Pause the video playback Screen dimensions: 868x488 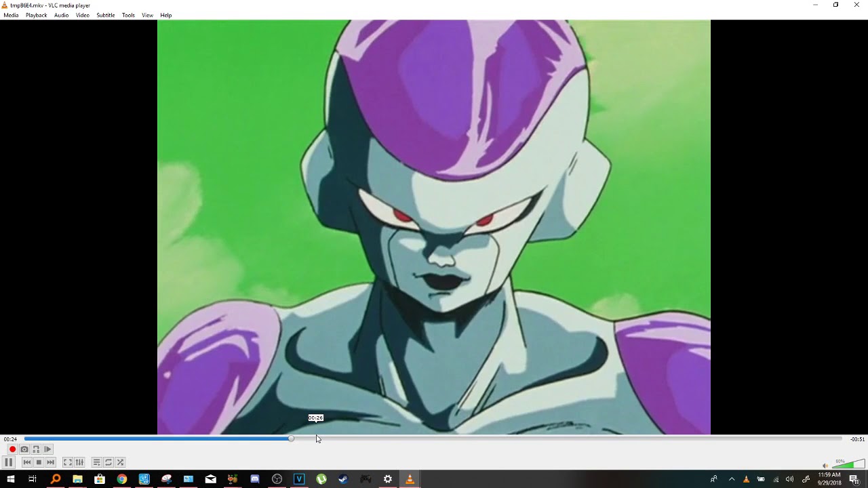[x=8, y=462]
